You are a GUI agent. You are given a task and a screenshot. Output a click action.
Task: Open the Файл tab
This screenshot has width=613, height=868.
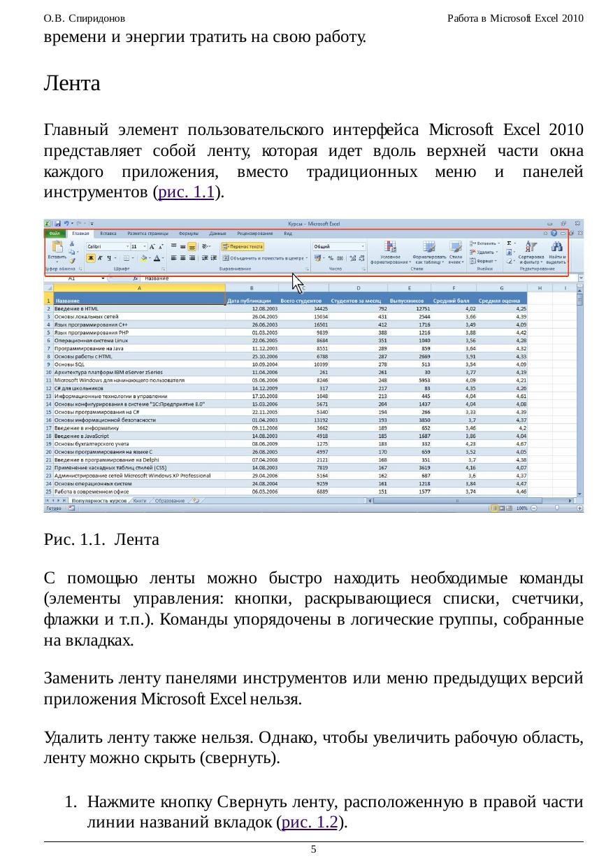(x=54, y=233)
